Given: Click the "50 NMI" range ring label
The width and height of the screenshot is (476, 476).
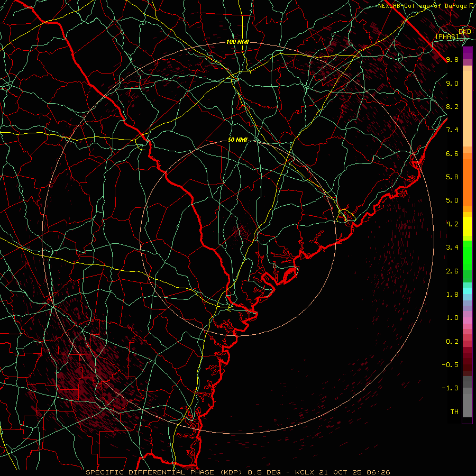Looking at the screenshot, I should 237,140.
